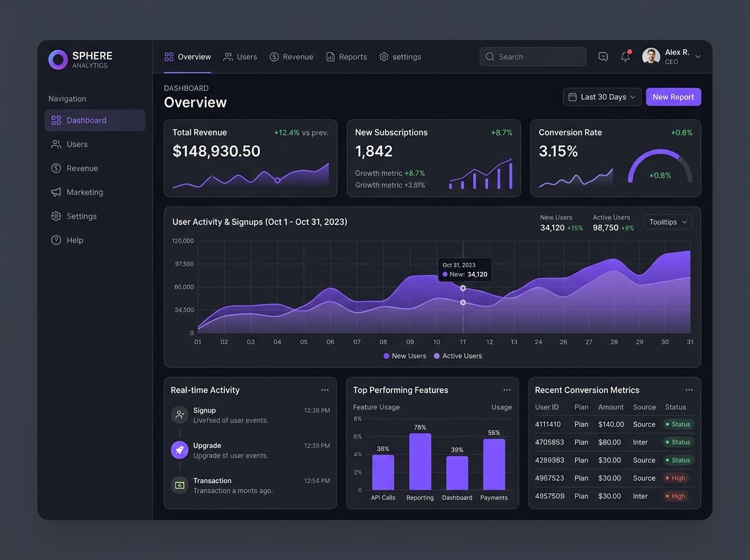Open the chat messages icon

(x=603, y=57)
